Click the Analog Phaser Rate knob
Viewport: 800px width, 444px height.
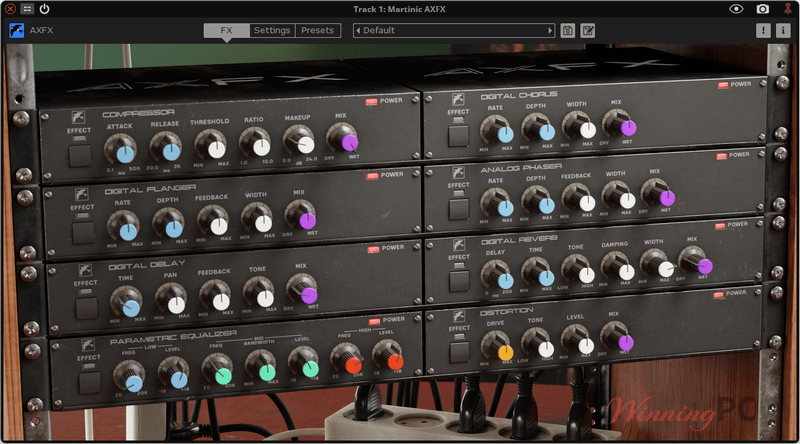click(x=497, y=203)
